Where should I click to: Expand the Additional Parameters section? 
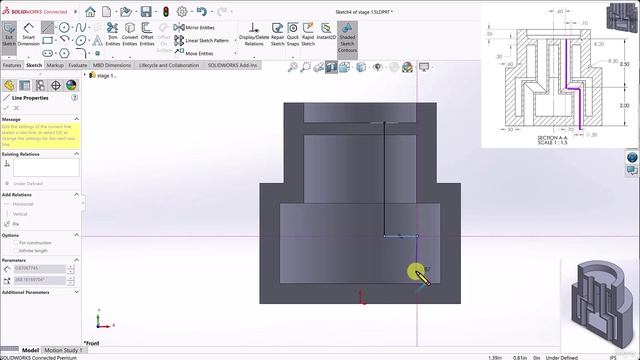76,292
